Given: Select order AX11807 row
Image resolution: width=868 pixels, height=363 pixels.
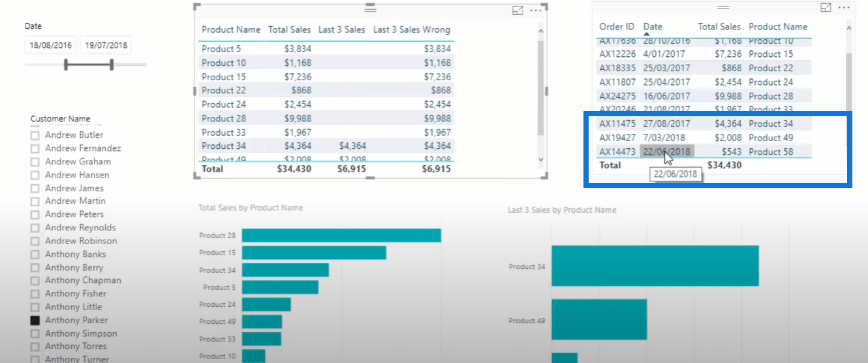Looking at the screenshot, I should [705, 82].
